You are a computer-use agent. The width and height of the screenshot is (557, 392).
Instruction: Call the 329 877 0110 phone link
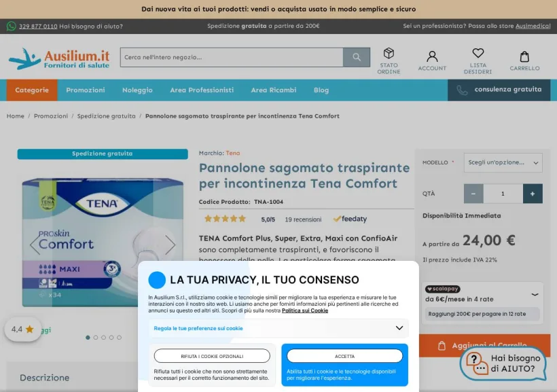tap(38, 26)
